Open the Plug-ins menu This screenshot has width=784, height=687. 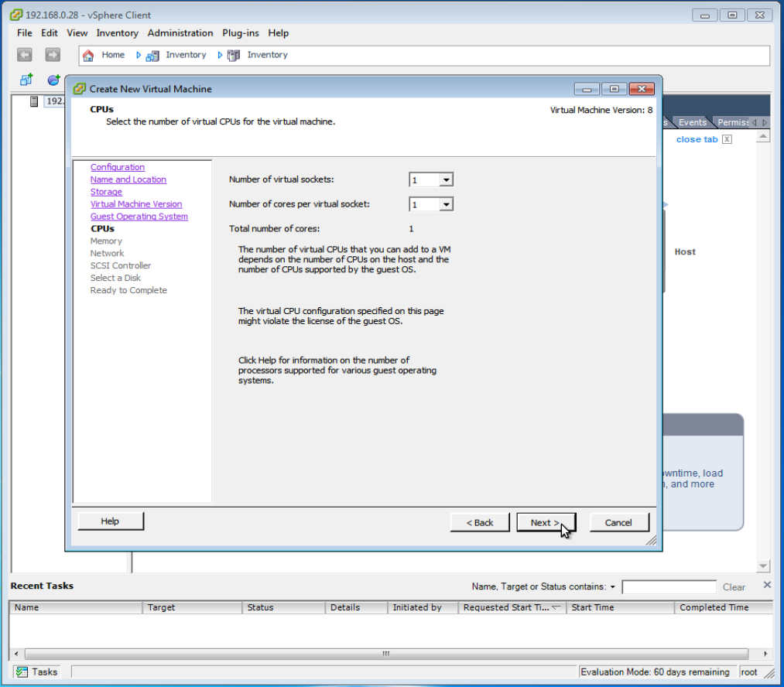click(241, 33)
